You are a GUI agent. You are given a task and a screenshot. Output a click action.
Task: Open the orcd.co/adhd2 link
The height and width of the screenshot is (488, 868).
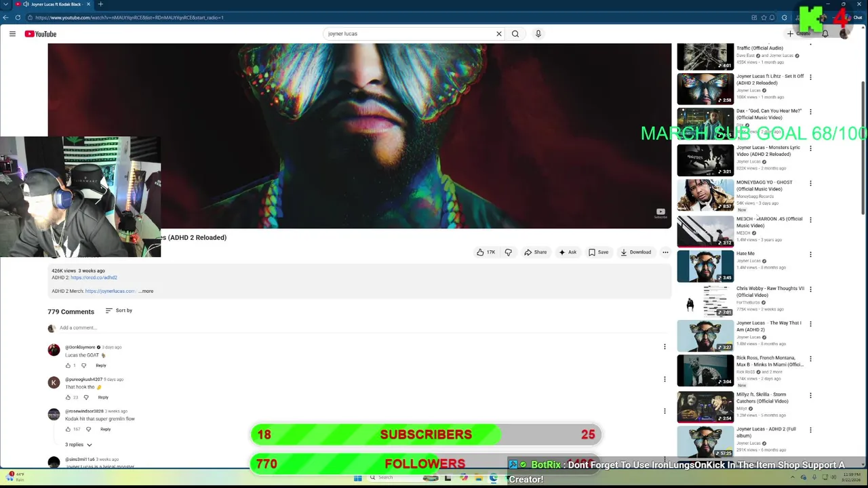(x=94, y=278)
